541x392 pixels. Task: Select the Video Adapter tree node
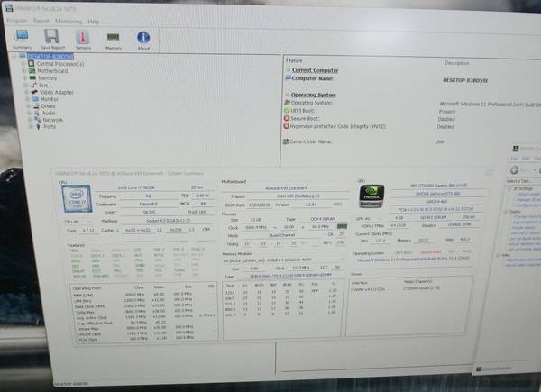(x=58, y=92)
